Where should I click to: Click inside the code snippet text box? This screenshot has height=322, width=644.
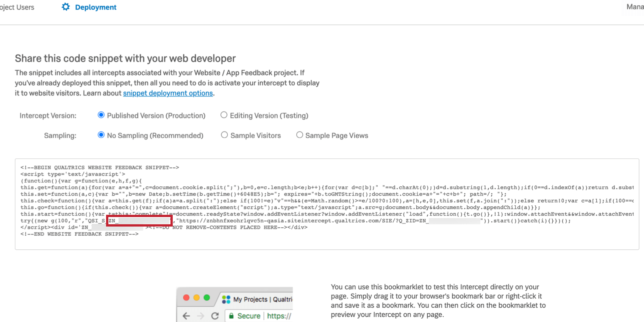[327, 204]
